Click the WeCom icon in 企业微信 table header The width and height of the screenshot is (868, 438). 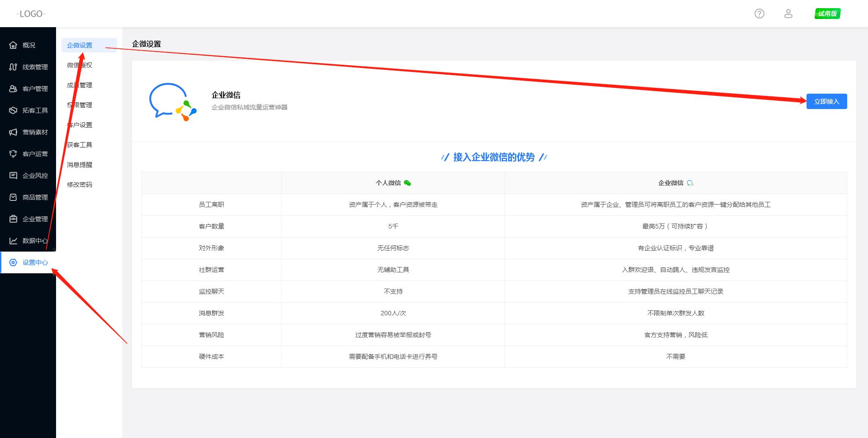pos(690,183)
